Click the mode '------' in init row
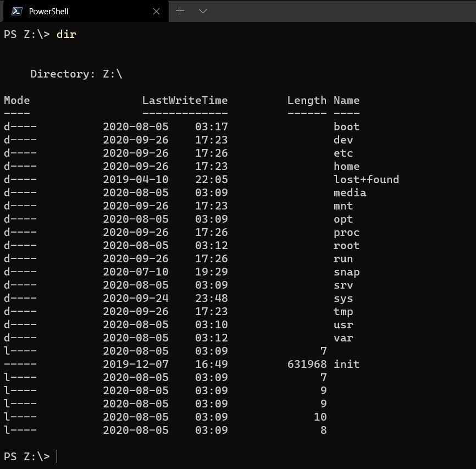Image resolution: width=476 pixels, height=469 pixels. [20, 364]
